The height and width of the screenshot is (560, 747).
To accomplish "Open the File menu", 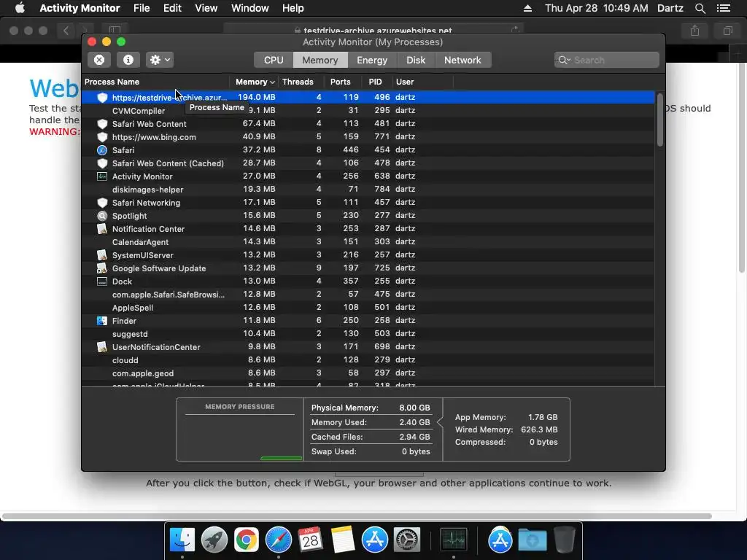I will point(142,8).
